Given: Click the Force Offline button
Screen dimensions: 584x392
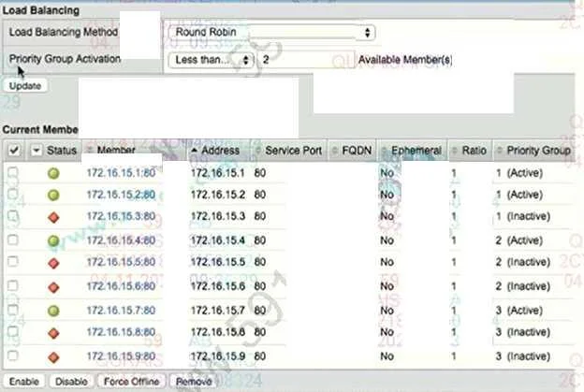Looking at the screenshot, I should [131, 382].
